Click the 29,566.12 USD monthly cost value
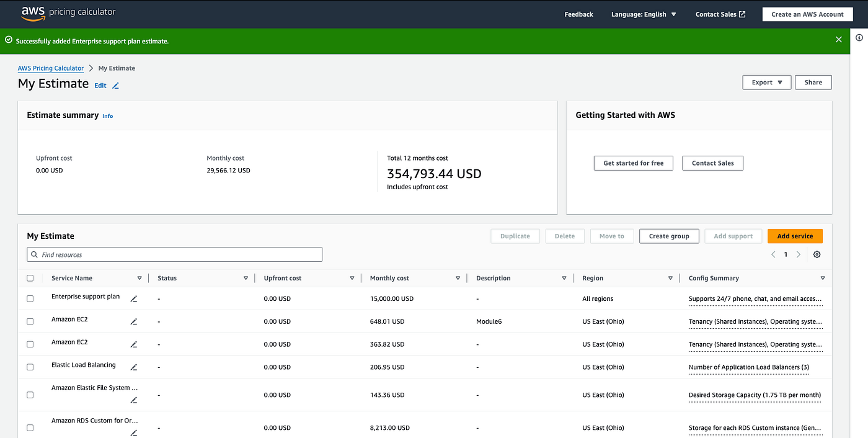Screen dimensions: 868x438 [x=228, y=171]
